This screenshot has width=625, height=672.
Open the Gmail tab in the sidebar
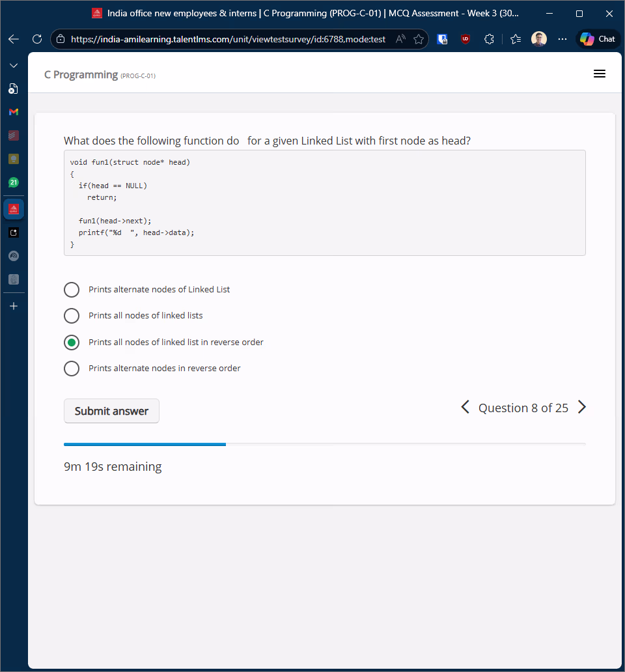14,112
